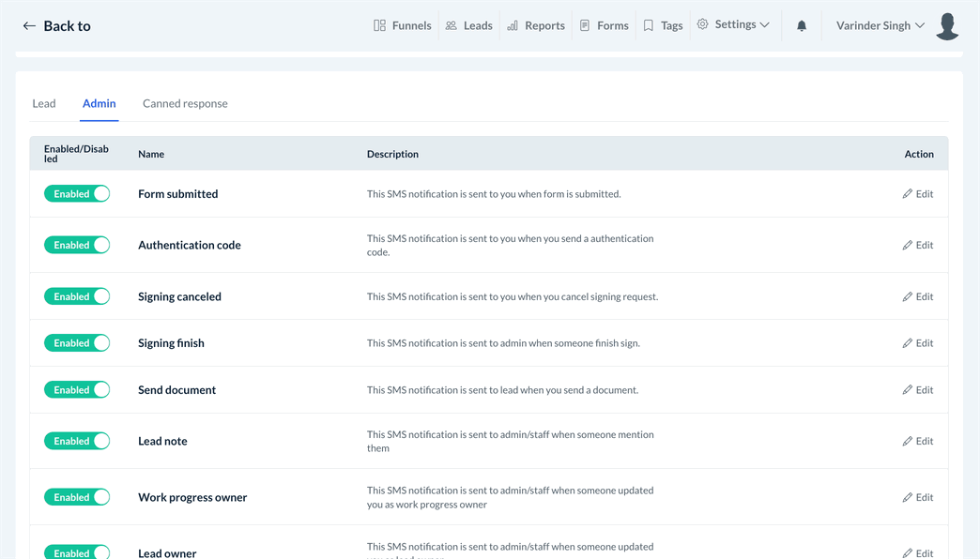
Task: Toggle off Authentication code notification
Action: tap(77, 245)
